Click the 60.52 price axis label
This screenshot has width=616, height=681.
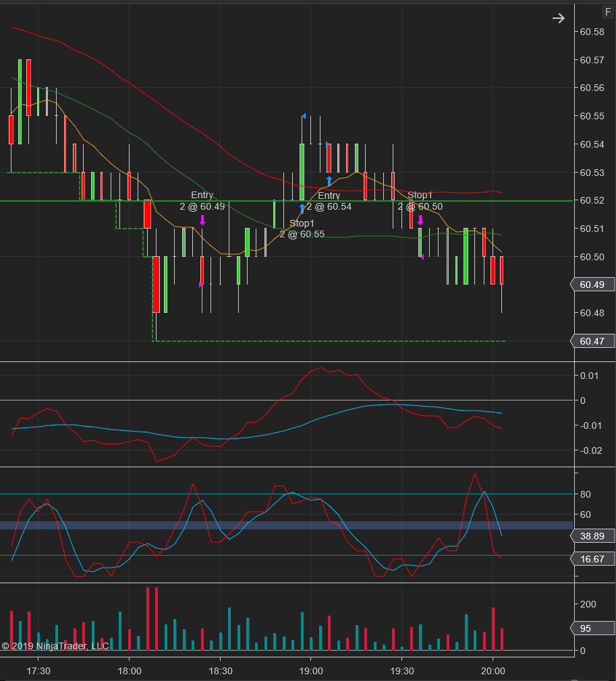coord(592,200)
